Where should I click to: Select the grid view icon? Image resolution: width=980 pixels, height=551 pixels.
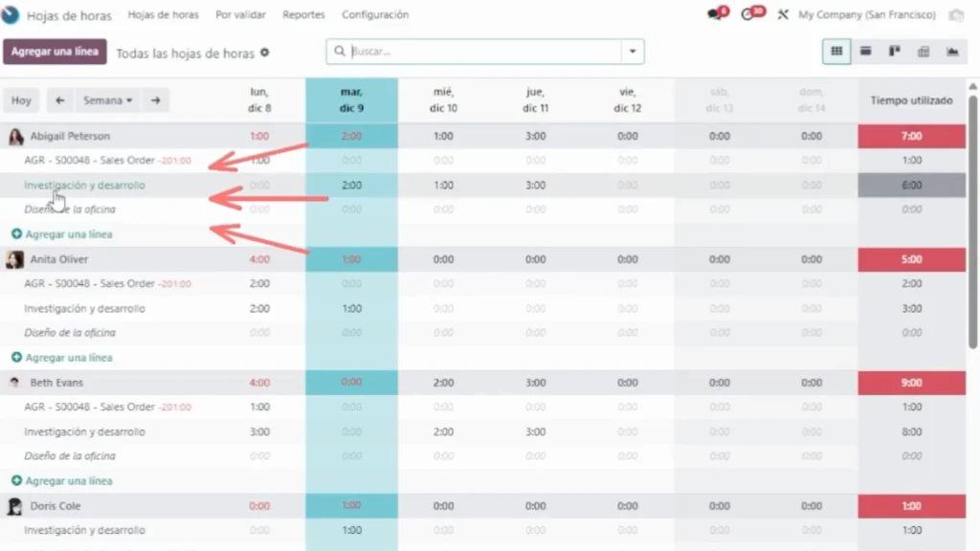[836, 52]
